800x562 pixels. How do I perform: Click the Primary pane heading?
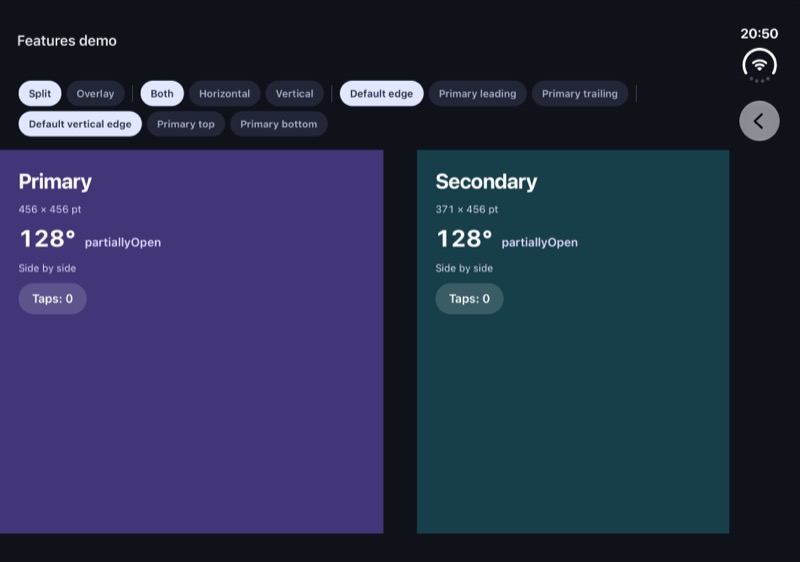[55, 182]
